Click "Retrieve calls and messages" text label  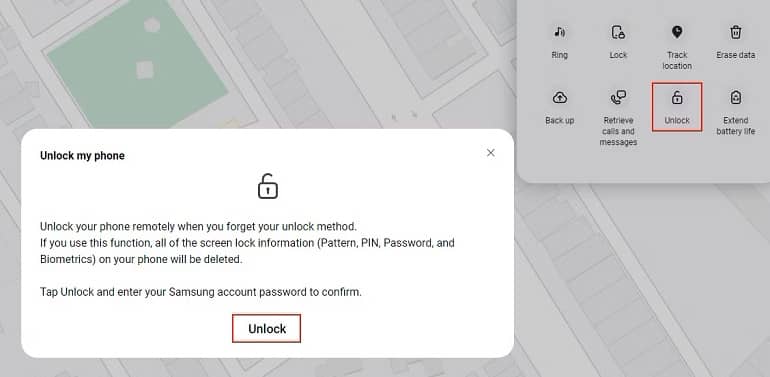[x=618, y=131]
